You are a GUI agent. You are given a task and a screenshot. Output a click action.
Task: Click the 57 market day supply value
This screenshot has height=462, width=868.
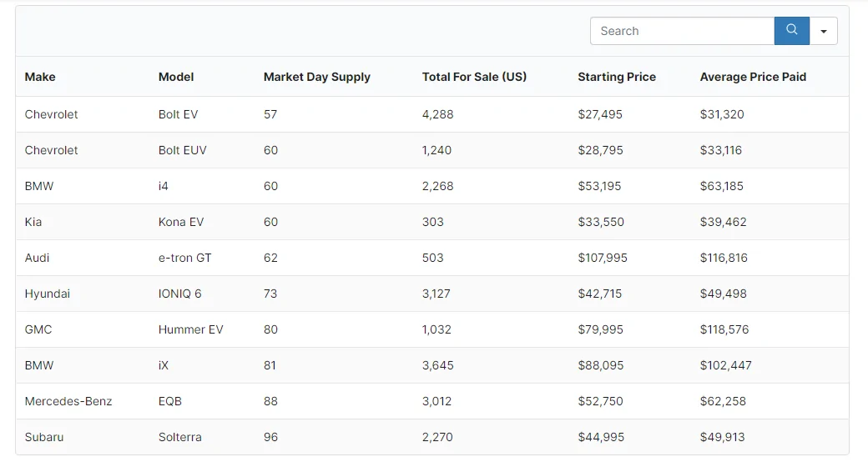pyautogui.click(x=270, y=114)
